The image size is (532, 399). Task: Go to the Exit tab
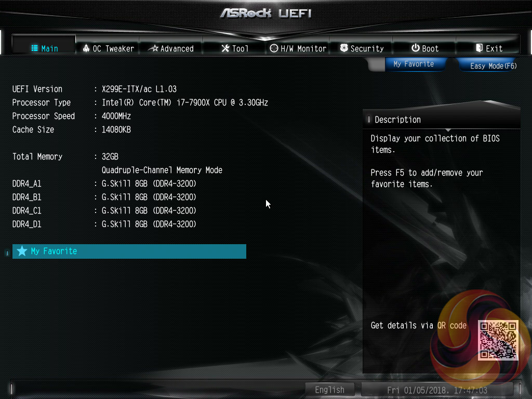coord(488,45)
